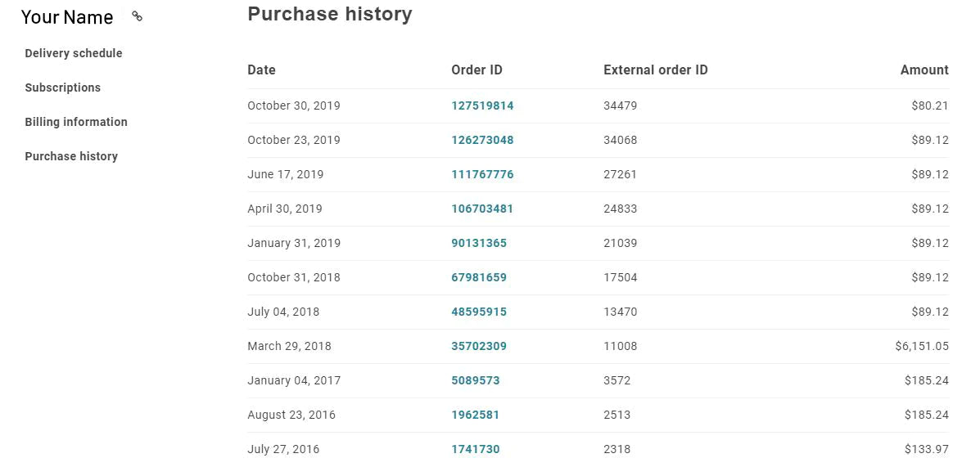The height and width of the screenshot is (476, 980).
Task: Go to Subscriptions in the sidebar
Action: 63,88
